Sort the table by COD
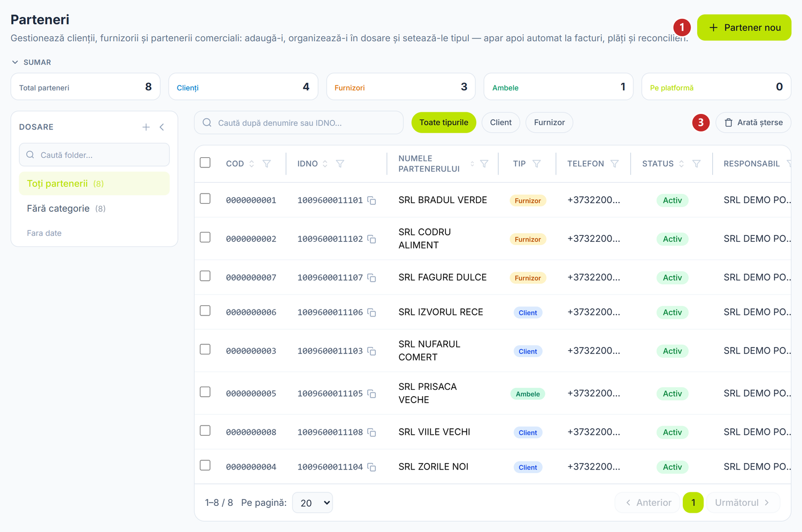 coord(252,164)
